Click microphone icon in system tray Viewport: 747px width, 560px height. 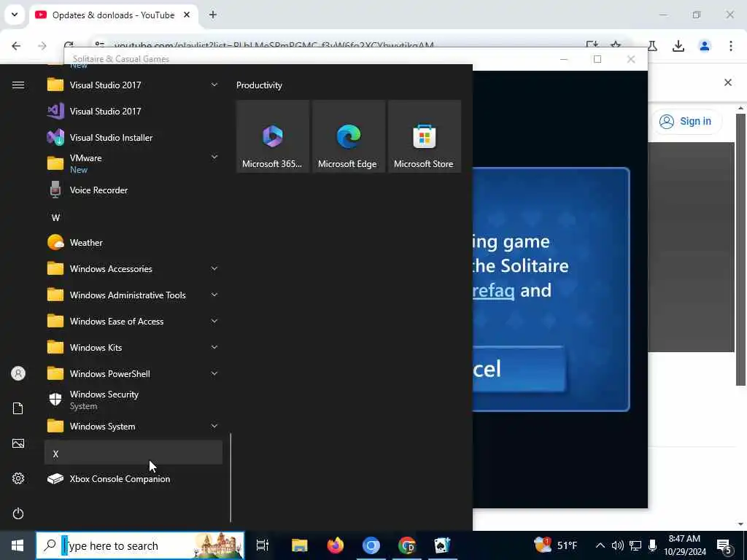point(652,545)
